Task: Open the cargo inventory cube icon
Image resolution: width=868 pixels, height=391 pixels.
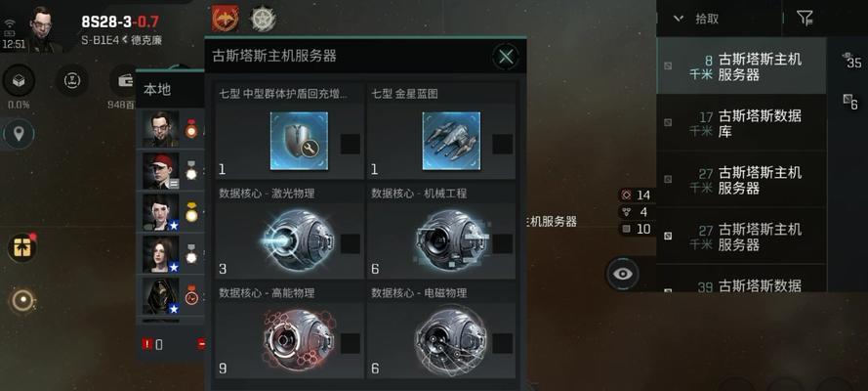Action: [x=19, y=81]
